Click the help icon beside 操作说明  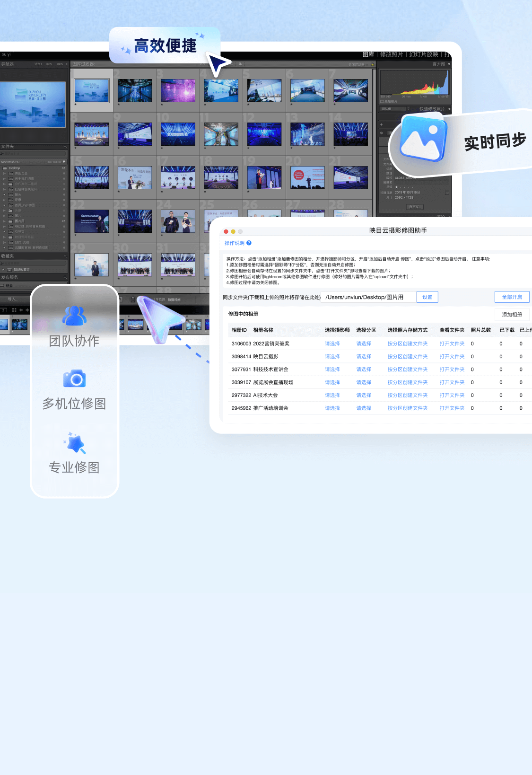[x=249, y=243]
